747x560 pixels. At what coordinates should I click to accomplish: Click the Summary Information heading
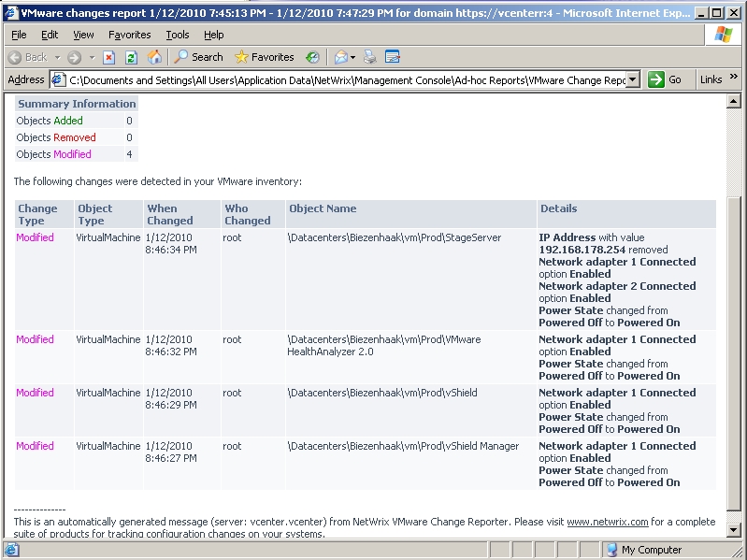coord(77,104)
